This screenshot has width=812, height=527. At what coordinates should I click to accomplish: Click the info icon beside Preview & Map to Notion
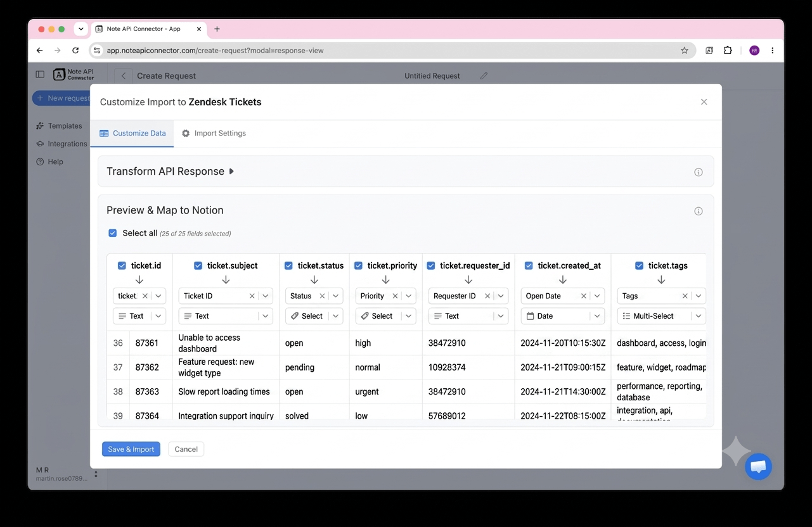coord(699,211)
